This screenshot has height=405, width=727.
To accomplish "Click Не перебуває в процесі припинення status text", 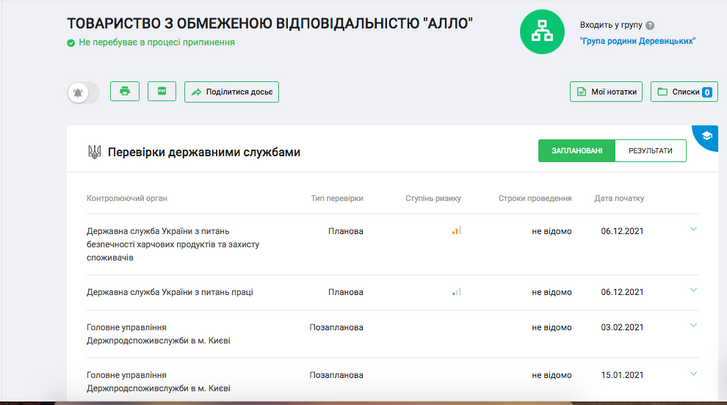I will click(157, 42).
